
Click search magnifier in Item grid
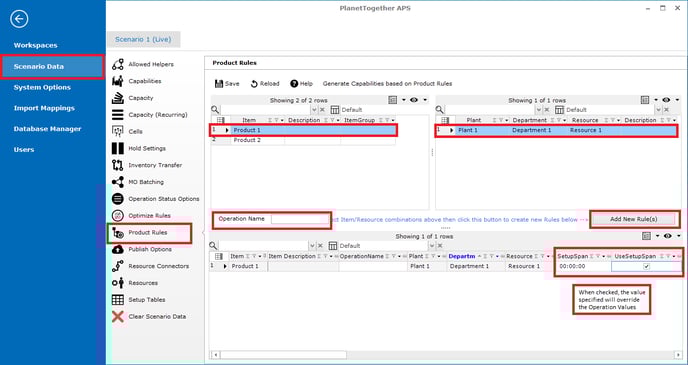pyautogui.click(x=215, y=110)
